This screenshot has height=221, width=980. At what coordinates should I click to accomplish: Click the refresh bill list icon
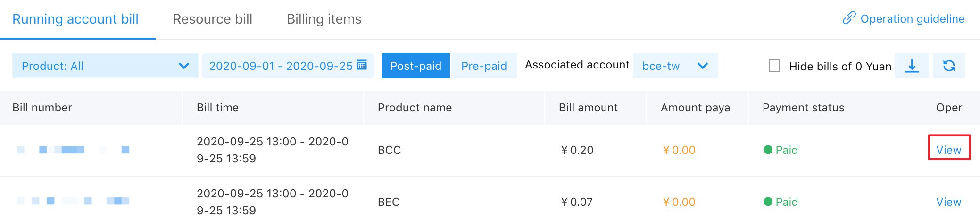tap(949, 66)
